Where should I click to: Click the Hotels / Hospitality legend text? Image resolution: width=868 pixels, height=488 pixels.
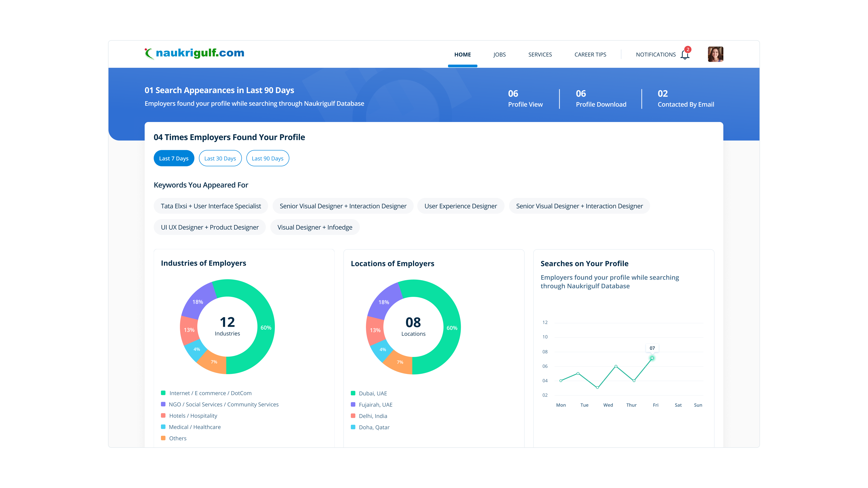(x=193, y=416)
